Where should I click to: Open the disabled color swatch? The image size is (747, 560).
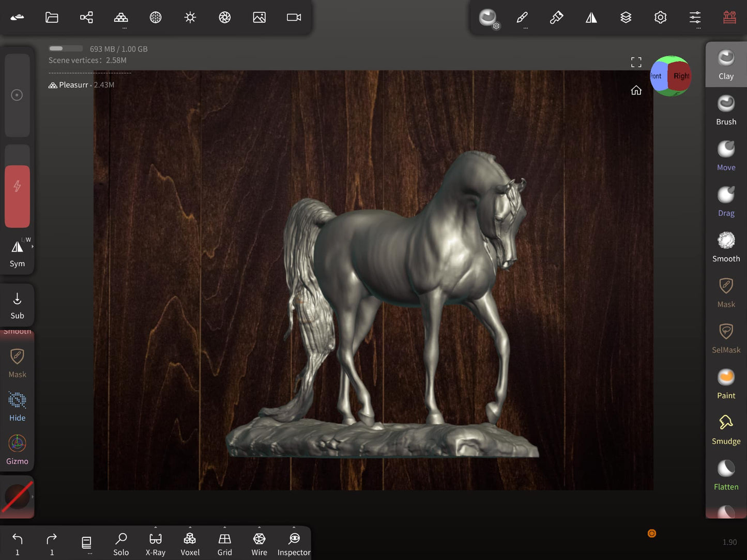coord(17,497)
